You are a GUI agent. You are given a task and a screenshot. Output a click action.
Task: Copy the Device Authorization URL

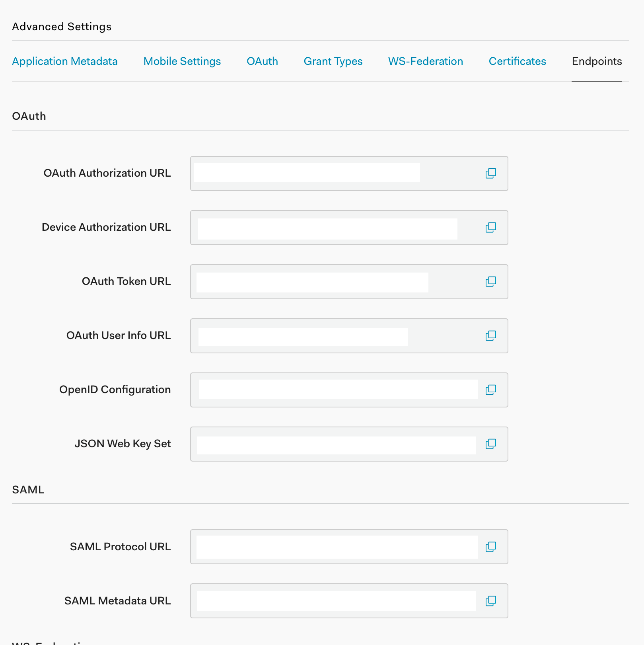click(491, 228)
